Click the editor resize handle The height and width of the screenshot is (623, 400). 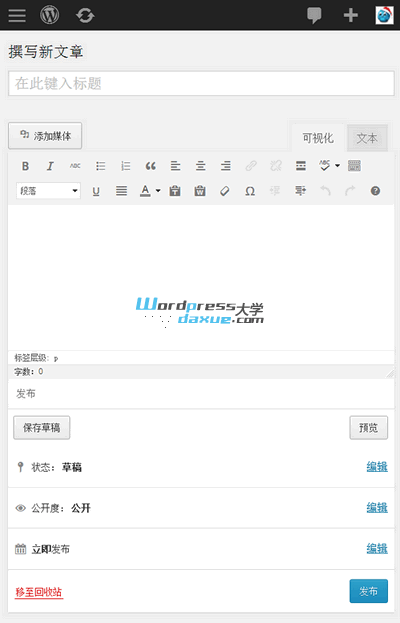[390, 373]
